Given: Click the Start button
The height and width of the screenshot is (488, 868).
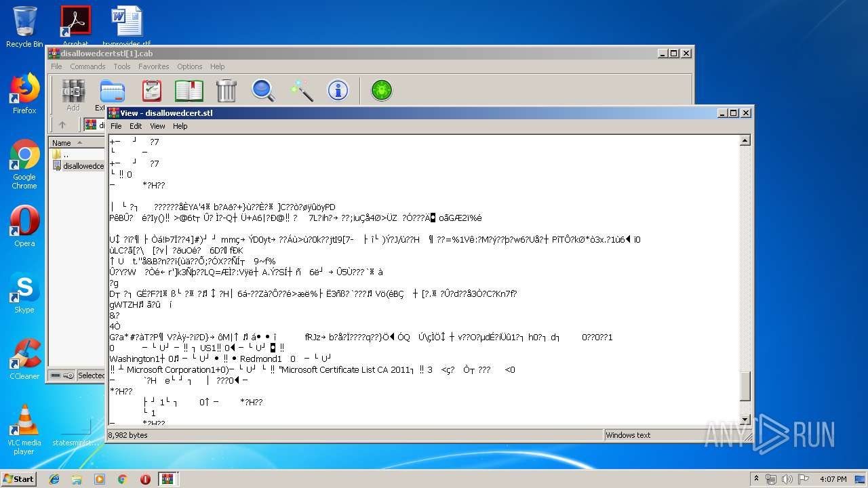Looking at the screenshot, I should 19,479.
